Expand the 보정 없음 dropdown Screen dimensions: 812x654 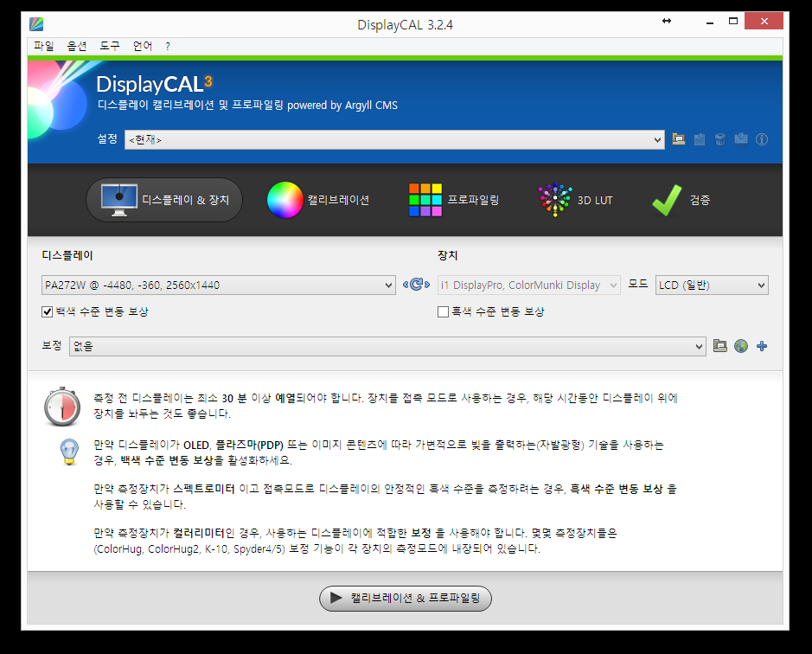click(x=387, y=346)
